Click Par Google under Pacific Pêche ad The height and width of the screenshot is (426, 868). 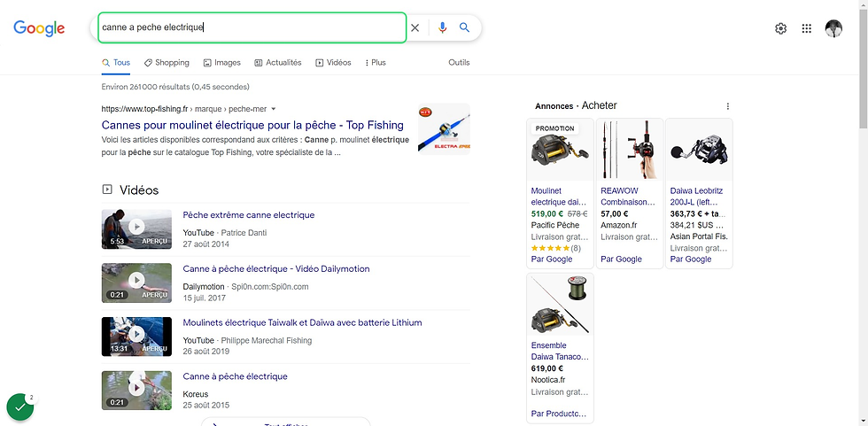click(x=551, y=259)
